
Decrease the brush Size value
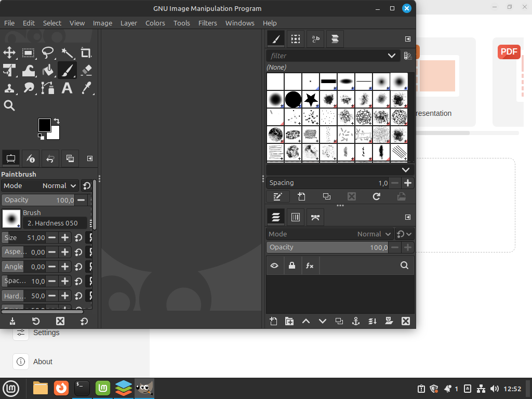pyautogui.click(x=52, y=237)
